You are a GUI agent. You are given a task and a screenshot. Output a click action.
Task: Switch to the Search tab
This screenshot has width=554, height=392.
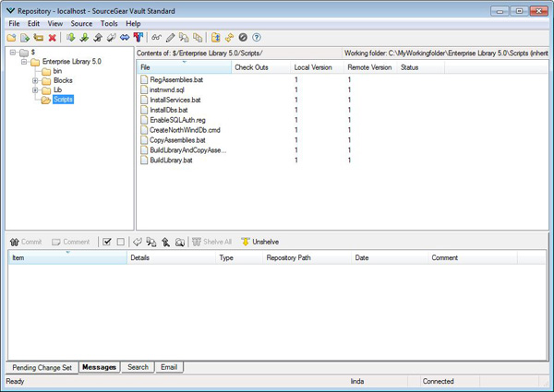[138, 367]
